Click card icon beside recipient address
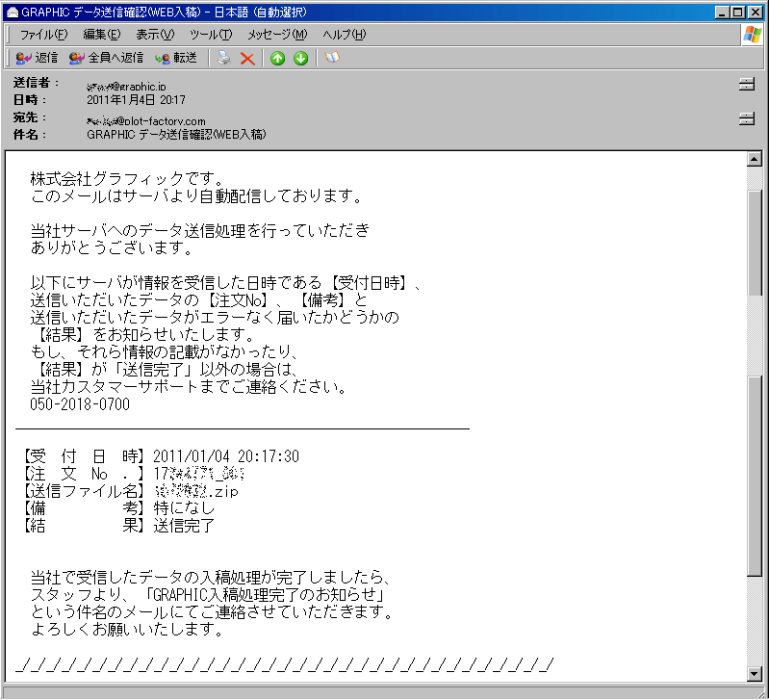 pos(747,118)
